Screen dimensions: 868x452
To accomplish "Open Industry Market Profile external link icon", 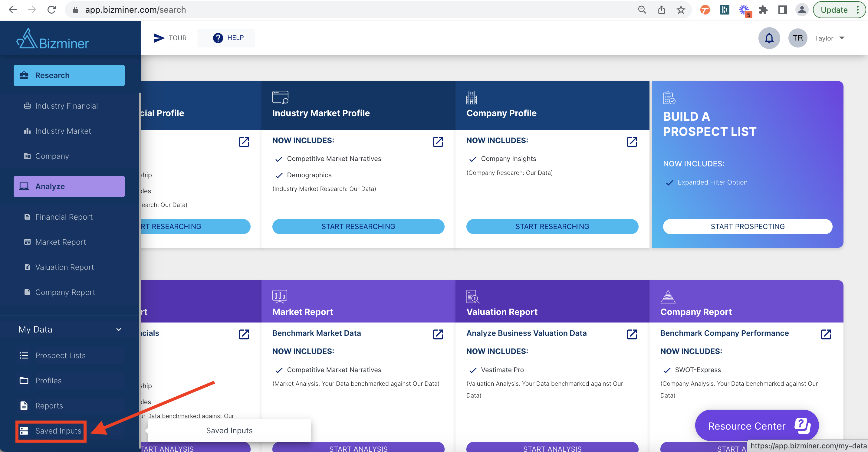I will (x=438, y=142).
